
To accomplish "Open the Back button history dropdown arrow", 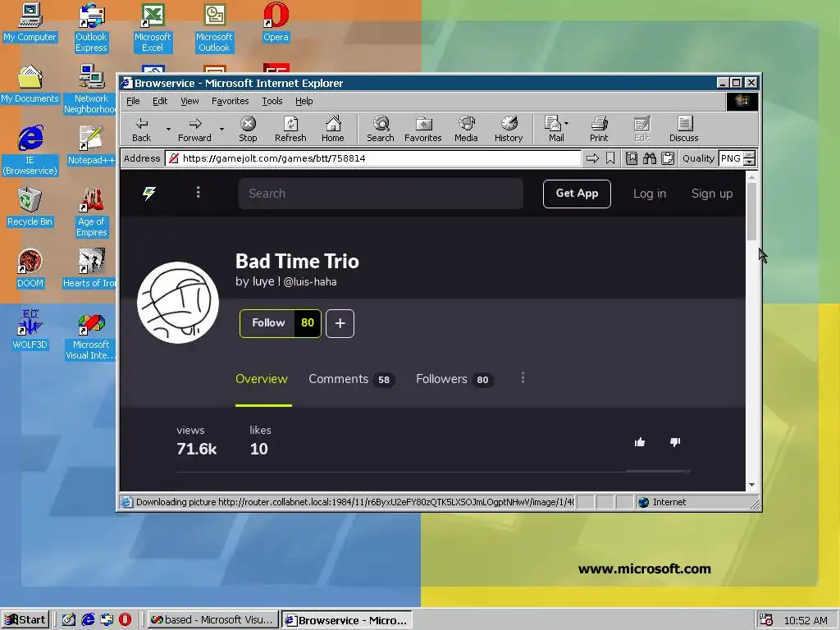I will tap(168, 129).
